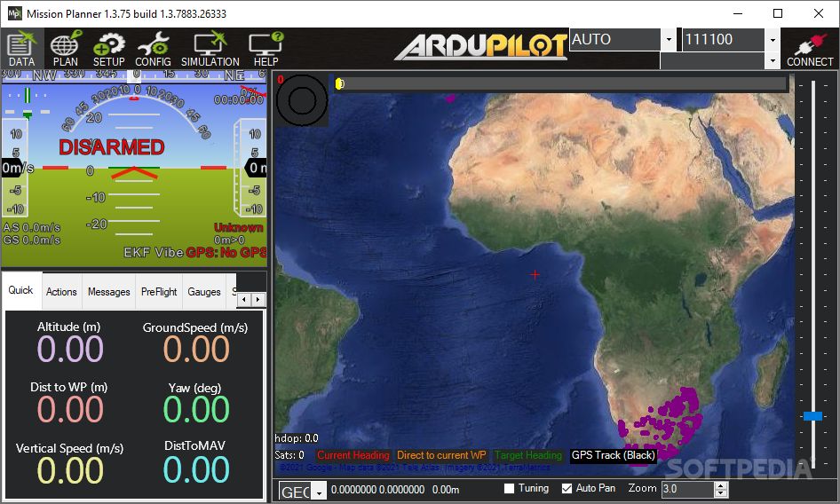Click the blue map zoom slider handle
Viewport: 840px width, 504px height.
click(812, 416)
